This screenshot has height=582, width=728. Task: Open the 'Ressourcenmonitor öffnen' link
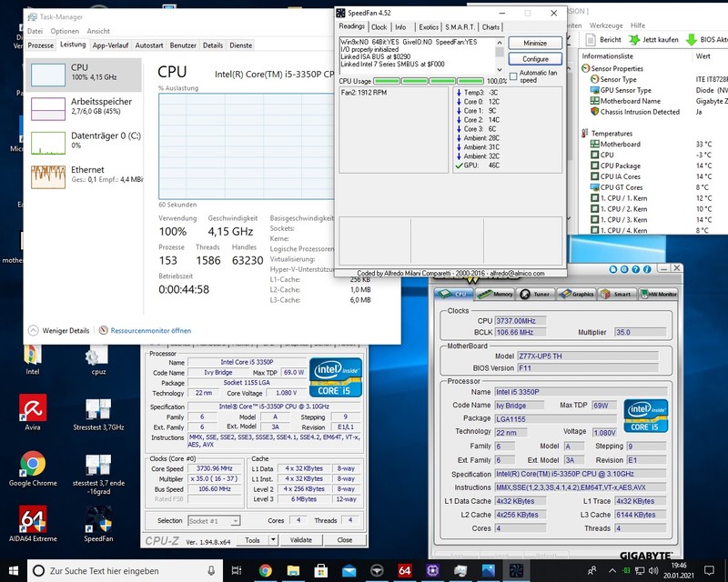click(x=151, y=330)
